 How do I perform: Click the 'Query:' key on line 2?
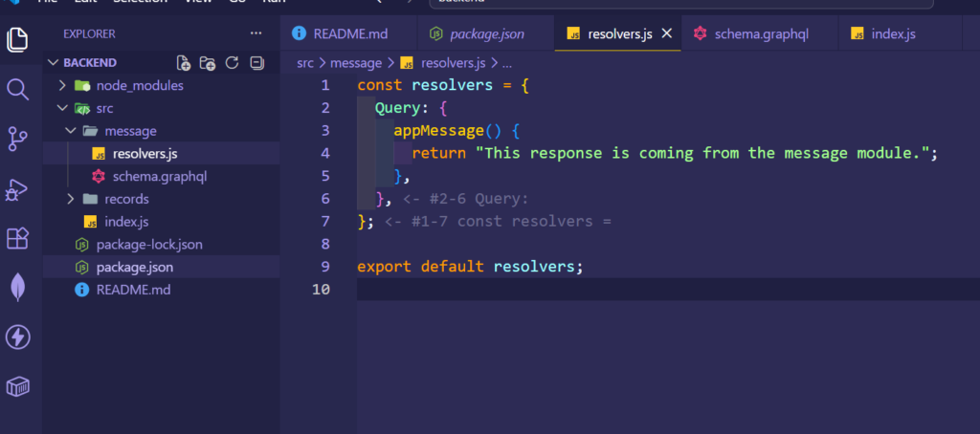coord(402,108)
